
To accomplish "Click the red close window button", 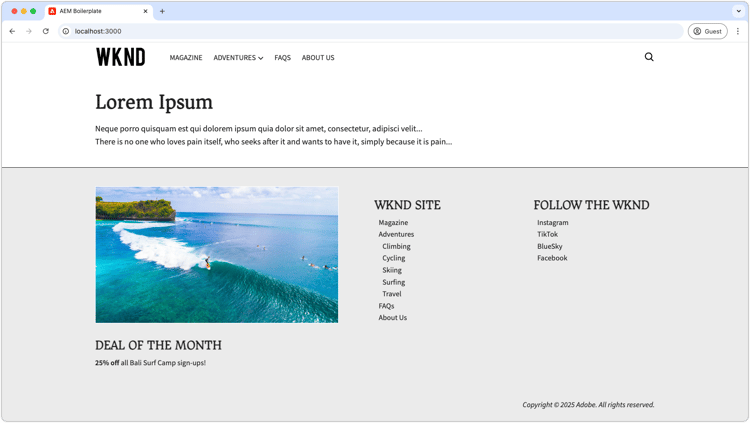I will pos(14,11).
